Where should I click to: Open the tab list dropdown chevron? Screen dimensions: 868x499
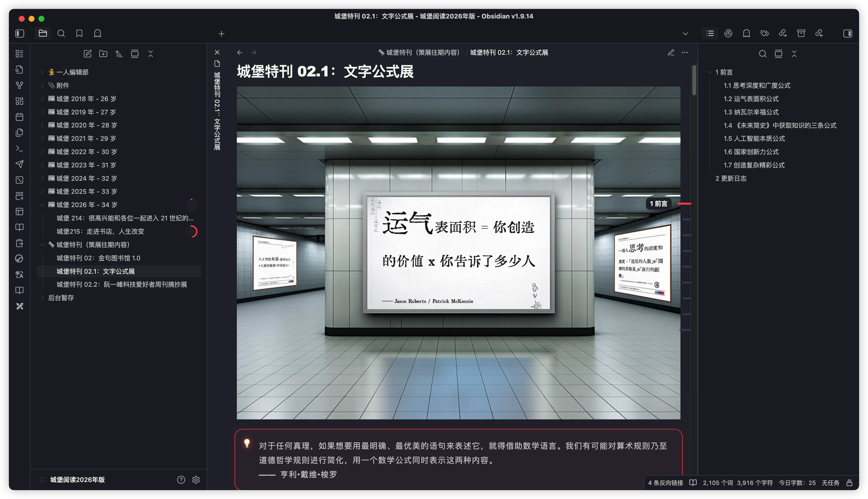685,34
